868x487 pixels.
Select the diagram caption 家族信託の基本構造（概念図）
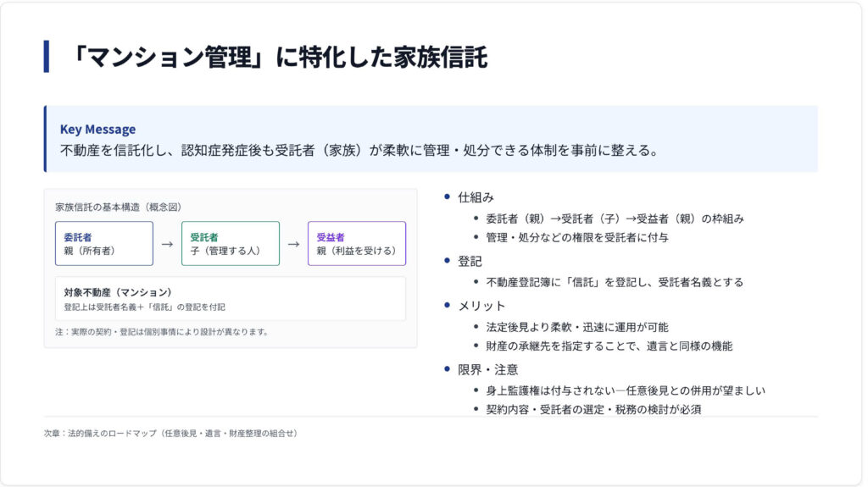[119, 207]
